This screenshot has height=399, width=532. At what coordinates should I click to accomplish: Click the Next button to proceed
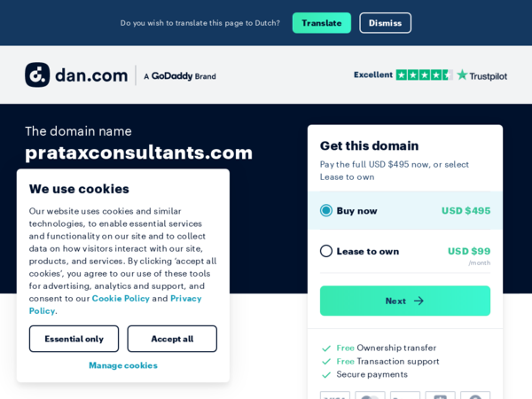pos(405,301)
